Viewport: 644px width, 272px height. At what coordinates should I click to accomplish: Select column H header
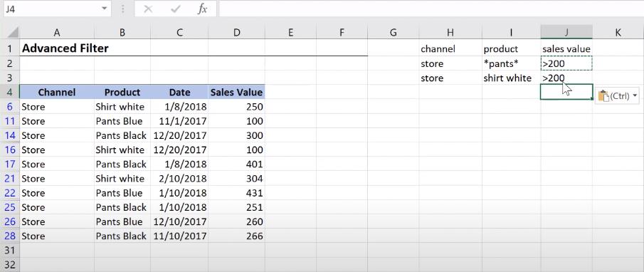click(x=450, y=33)
